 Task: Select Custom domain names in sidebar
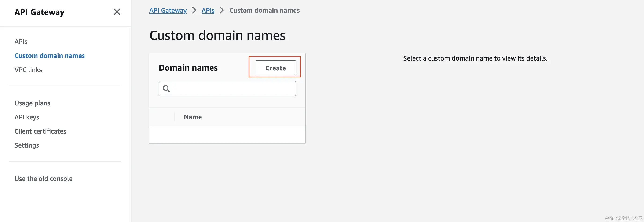tap(50, 56)
